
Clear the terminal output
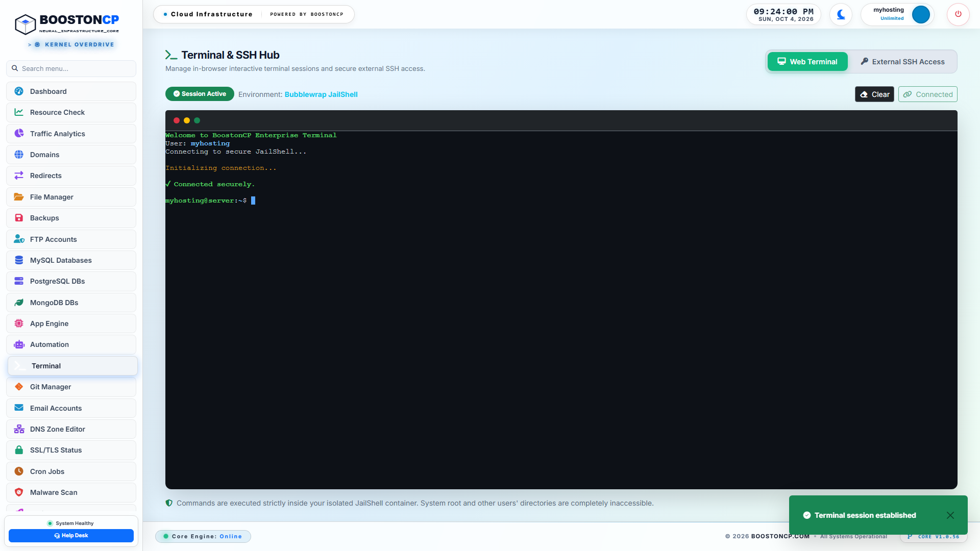(874, 94)
